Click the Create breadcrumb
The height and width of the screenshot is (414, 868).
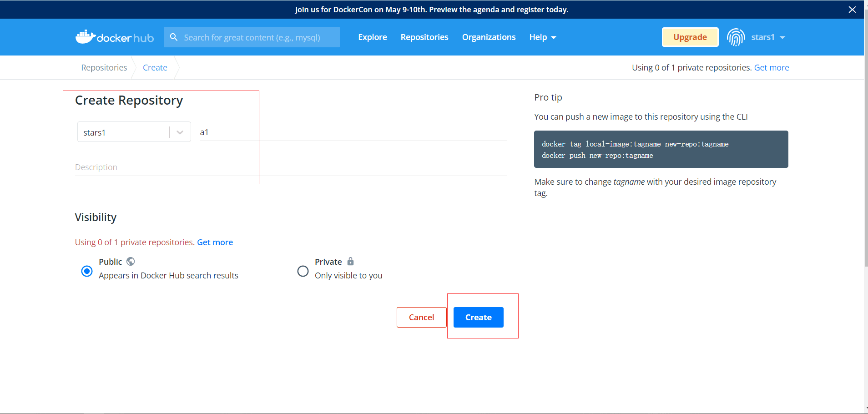pos(155,68)
